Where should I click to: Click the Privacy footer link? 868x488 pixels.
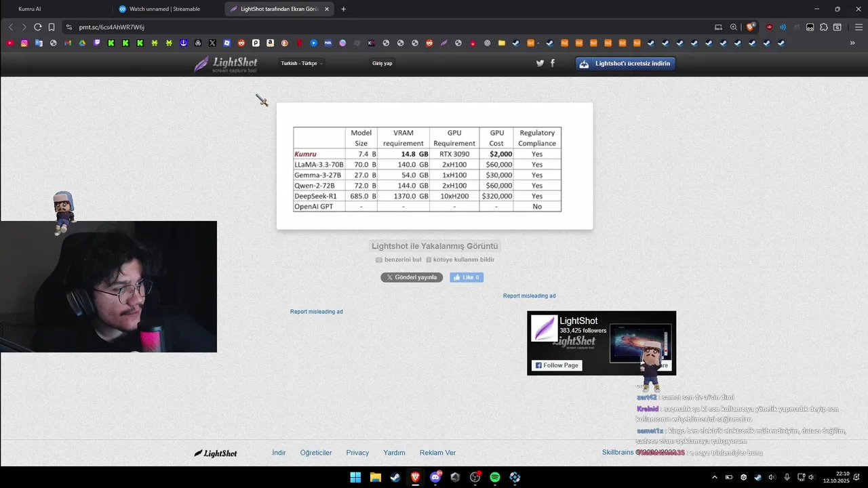pos(357,453)
